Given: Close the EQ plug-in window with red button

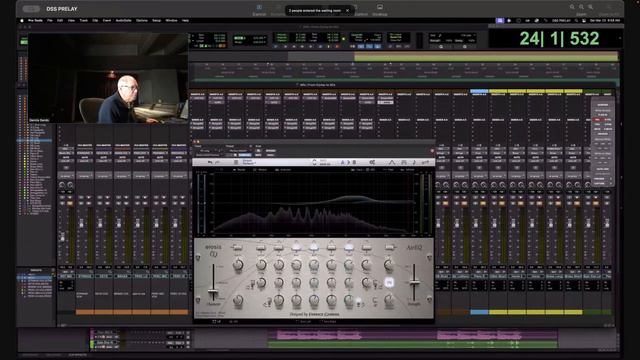Looking at the screenshot, I should coord(194,142).
